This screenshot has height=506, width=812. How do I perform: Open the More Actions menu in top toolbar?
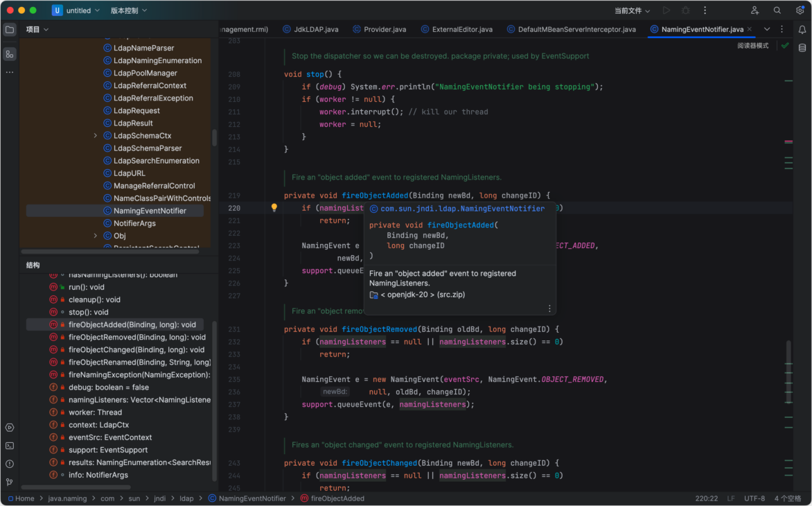click(705, 10)
